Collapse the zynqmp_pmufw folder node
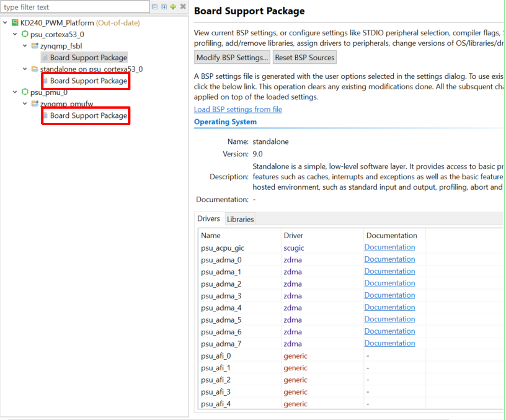 (25, 104)
